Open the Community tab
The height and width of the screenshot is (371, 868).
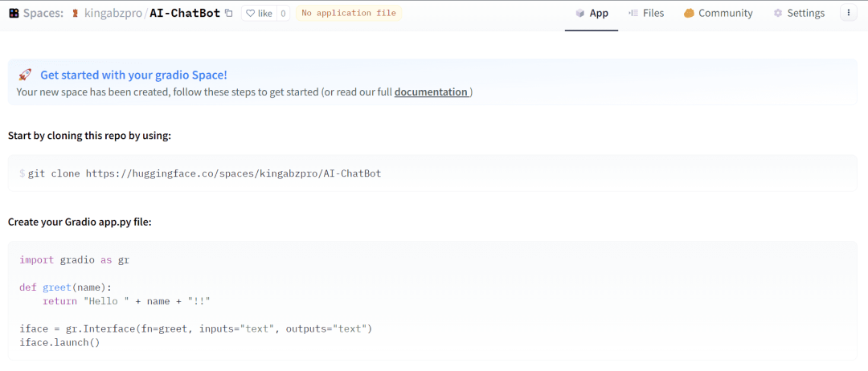click(x=718, y=14)
